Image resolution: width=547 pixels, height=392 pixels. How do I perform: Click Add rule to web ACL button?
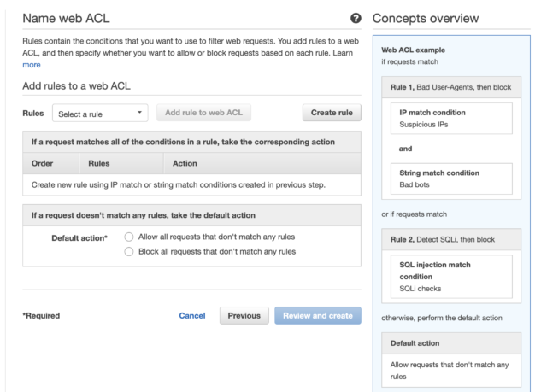203,113
